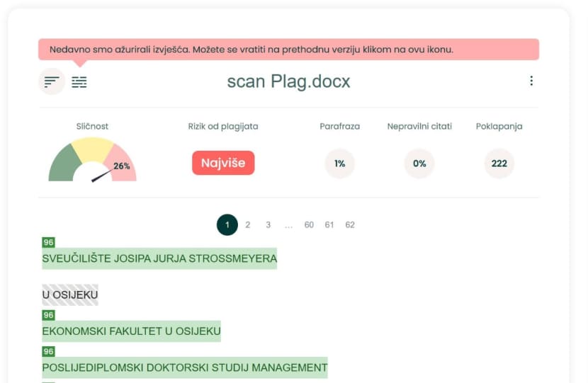This screenshot has width=588, height=383.
Task: Click the Nepravilni citati label
Action: [x=419, y=126]
